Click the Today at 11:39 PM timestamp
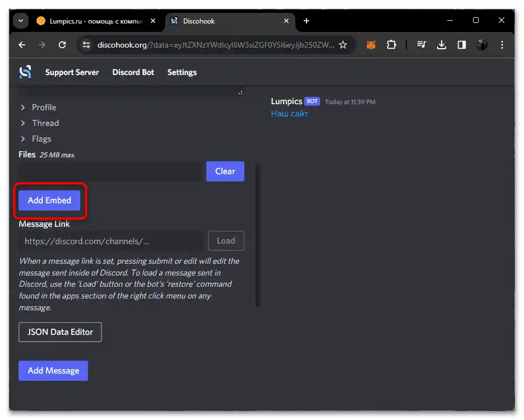524x420 pixels. pyautogui.click(x=350, y=102)
